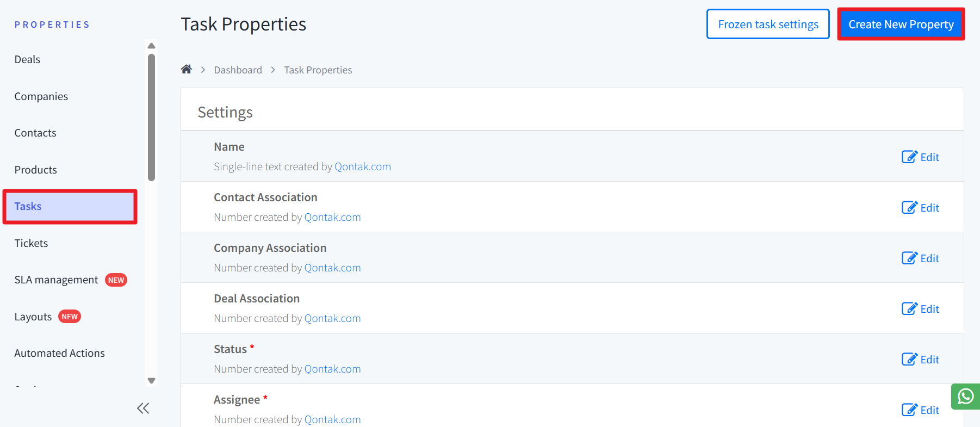Image resolution: width=980 pixels, height=427 pixels.
Task: Click the 'Settings' heading text
Action: point(225,113)
